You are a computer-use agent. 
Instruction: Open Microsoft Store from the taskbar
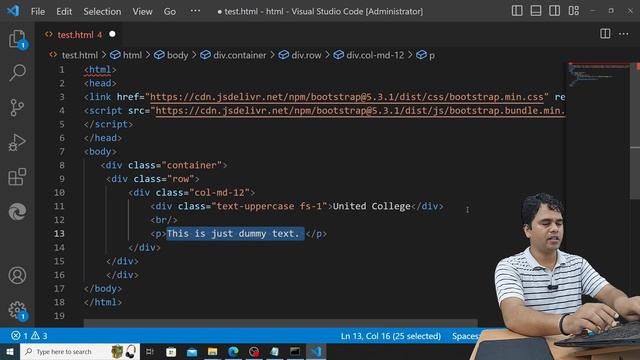171,351
